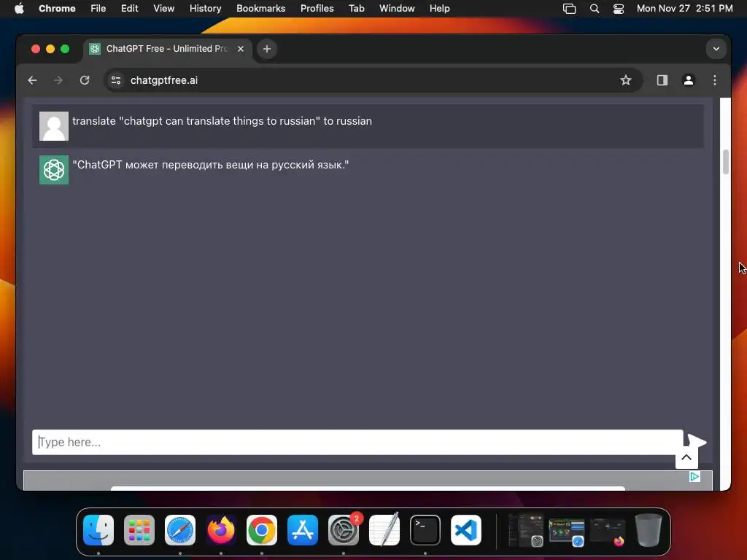The image size is (747, 560).
Task: Open the Chrome three-dot menu
Action: pyautogui.click(x=715, y=80)
